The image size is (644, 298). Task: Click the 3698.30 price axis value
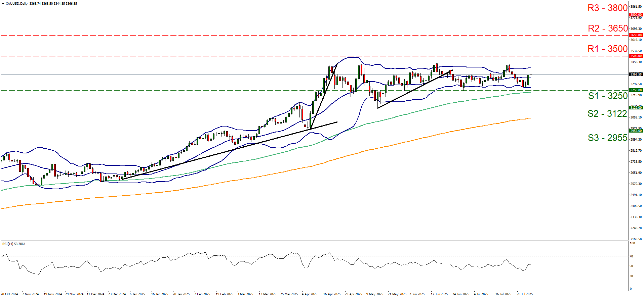(x=636, y=29)
